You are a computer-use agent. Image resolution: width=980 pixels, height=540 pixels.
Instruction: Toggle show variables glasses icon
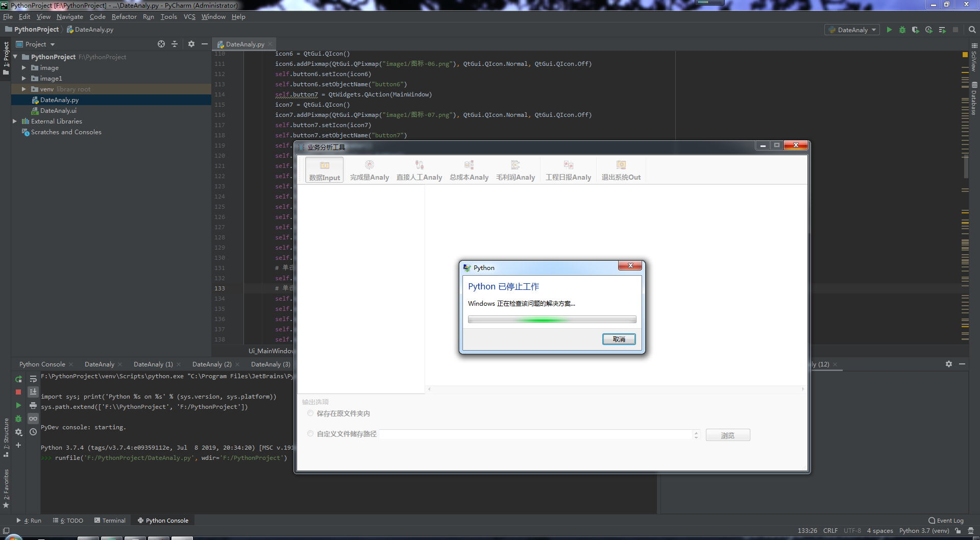pos(33,419)
